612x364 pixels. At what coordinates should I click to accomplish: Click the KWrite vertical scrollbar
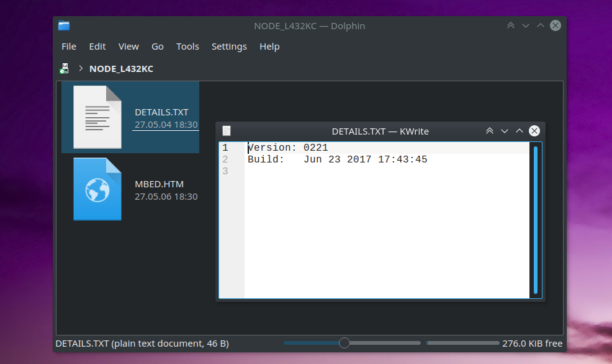(536, 220)
